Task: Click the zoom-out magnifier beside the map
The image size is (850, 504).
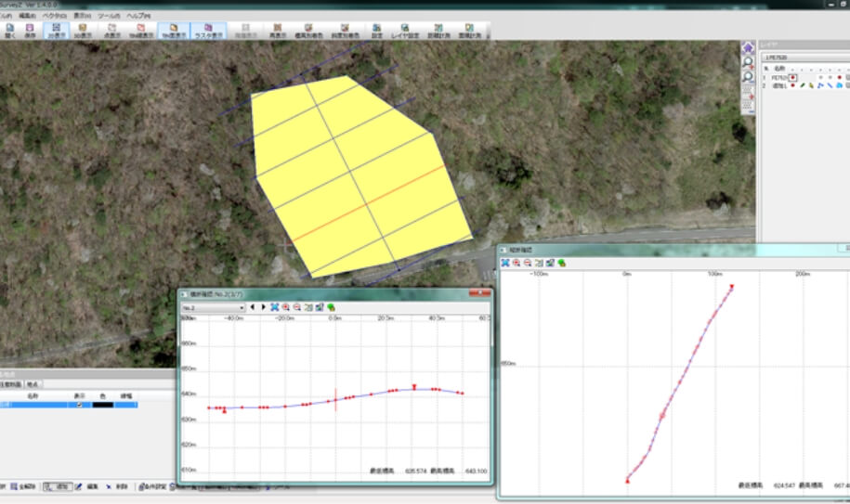Action: (747, 77)
